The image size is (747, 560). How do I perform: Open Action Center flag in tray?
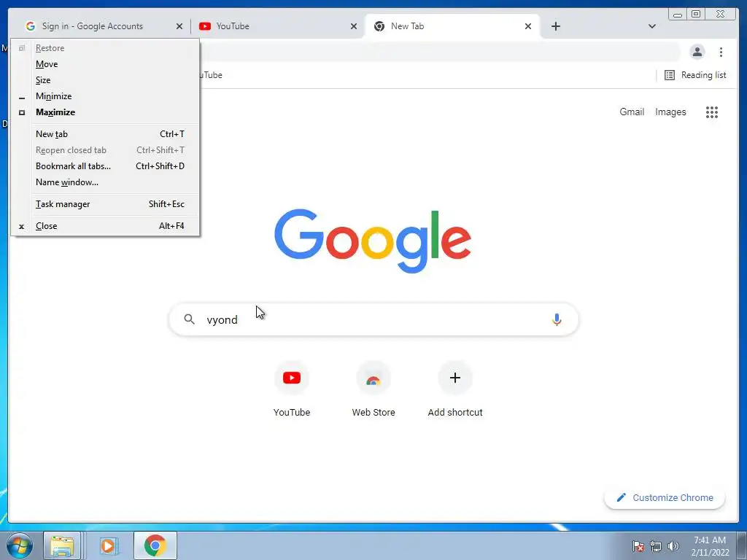(x=638, y=546)
